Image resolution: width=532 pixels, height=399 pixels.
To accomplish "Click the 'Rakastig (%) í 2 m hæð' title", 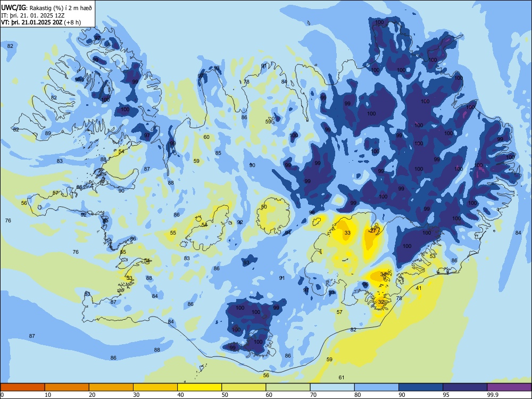I will pos(61,8).
